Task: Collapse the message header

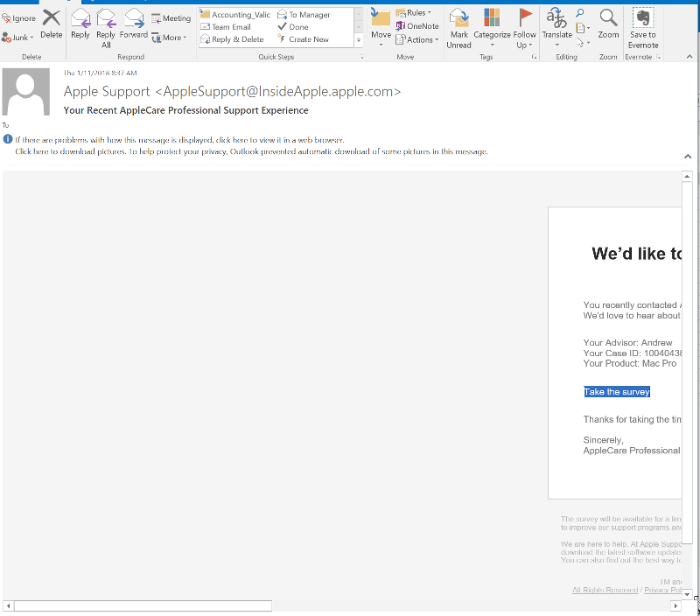Action: click(x=688, y=157)
